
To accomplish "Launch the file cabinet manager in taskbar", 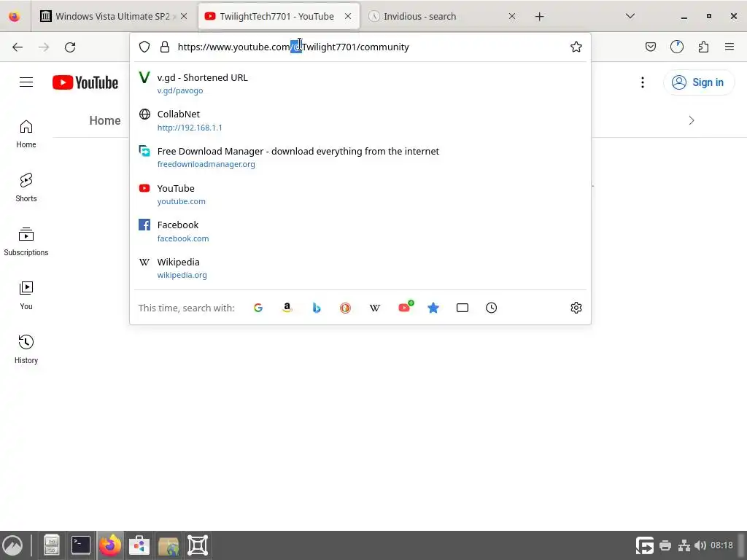I will tap(51, 545).
